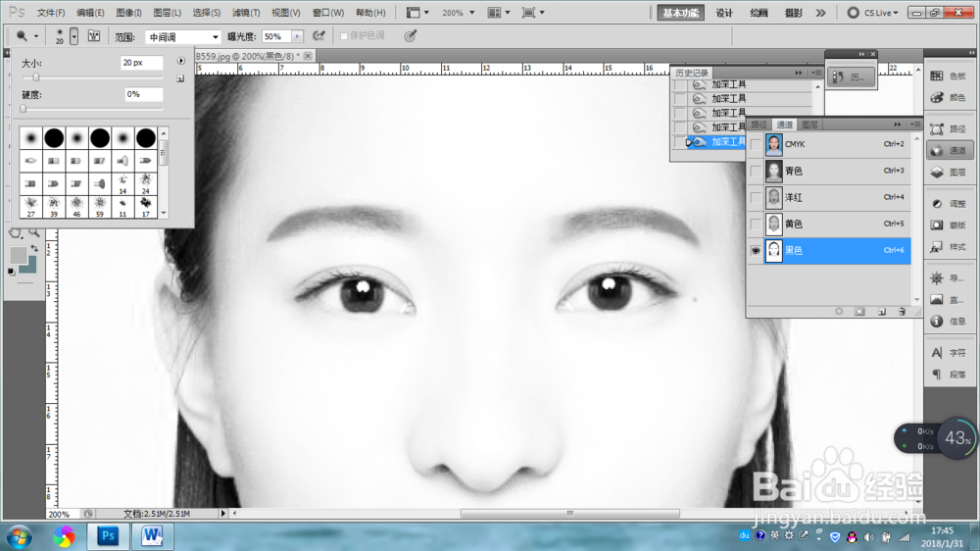
Task: Click the collapsed History (历...) panel button
Action: [851, 76]
